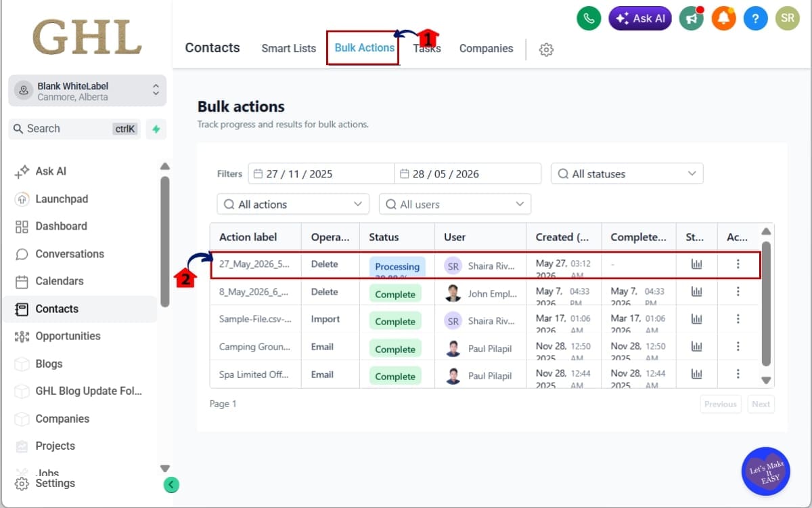The width and height of the screenshot is (812, 508).
Task: Open three-dot menu for Spa Limited Off row
Action: pyautogui.click(x=738, y=374)
